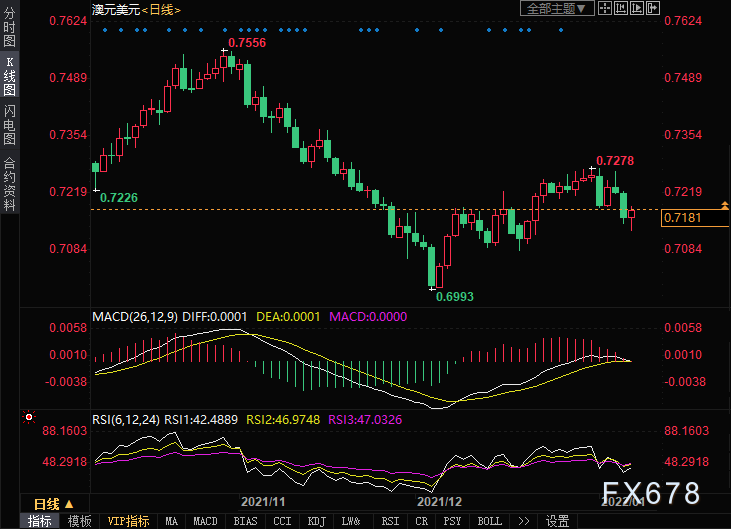Click the VIP指标 button
This screenshot has height=529, width=731.
point(128,521)
